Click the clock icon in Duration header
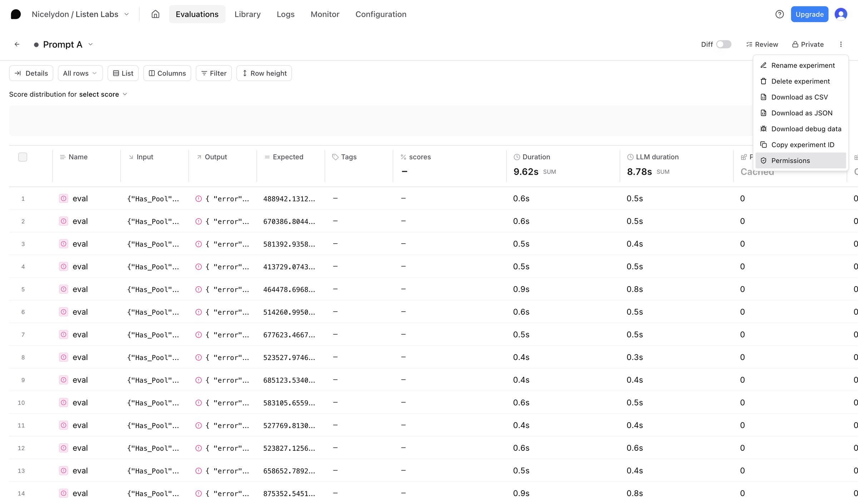This screenshot has width=858, height=504. click(517, 157)
